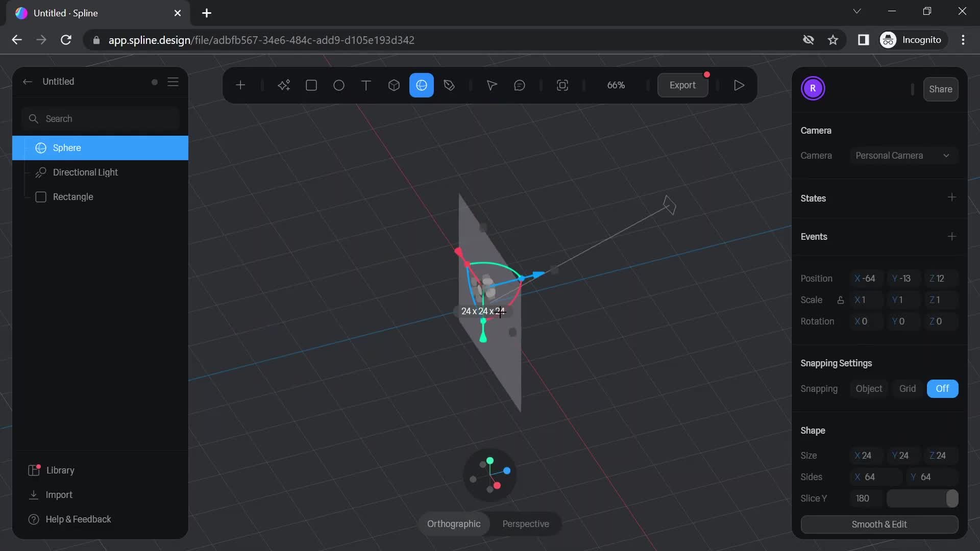Screen dimensions: 980x551
Task: Click Import in the left panel
Action: (x=51, y=495)
